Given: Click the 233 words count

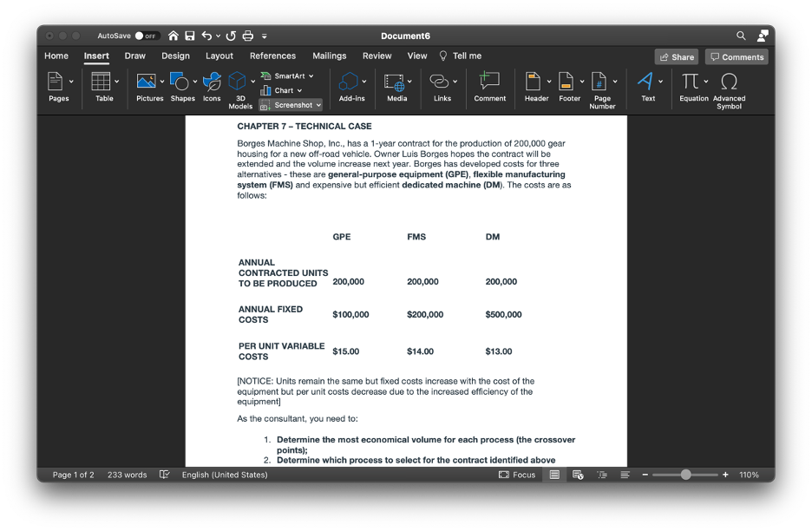Looking at the screenshot, I should coord(127,475).
